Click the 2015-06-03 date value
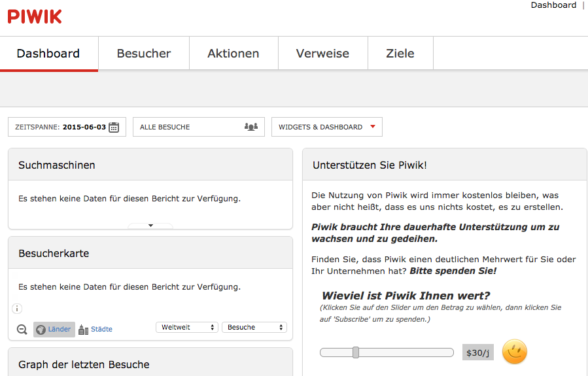Viewport: 588px width, 376px height. [x=84, y=127]
